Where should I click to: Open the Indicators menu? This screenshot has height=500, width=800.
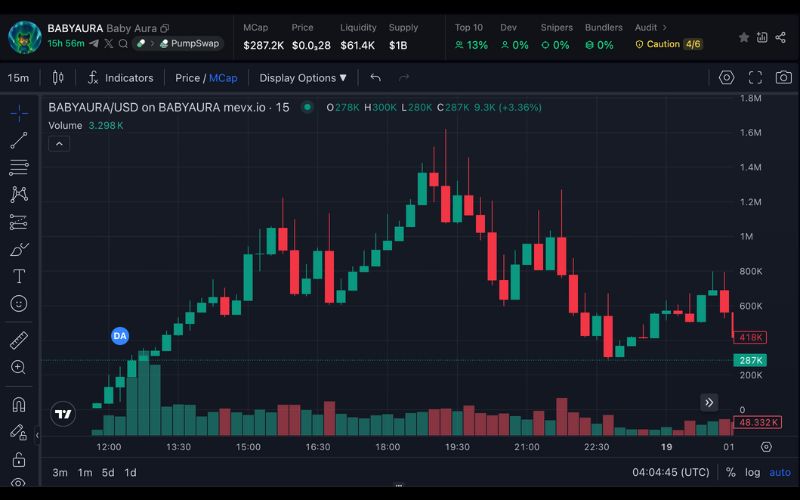coord(120,78)
